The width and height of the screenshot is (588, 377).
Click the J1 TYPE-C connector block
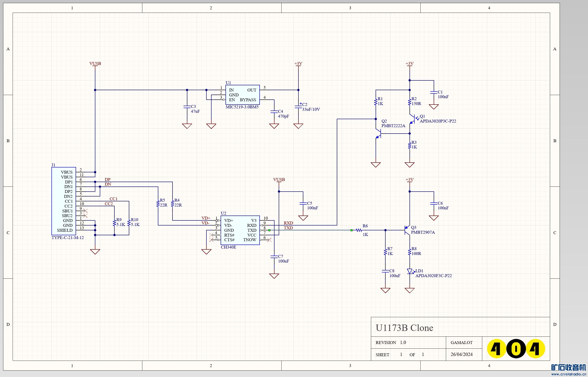coord(63,201)
